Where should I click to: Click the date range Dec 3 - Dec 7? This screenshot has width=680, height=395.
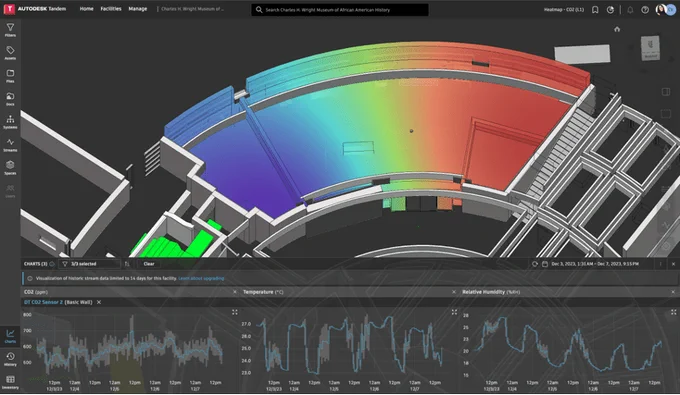click(x=595, y=264)
